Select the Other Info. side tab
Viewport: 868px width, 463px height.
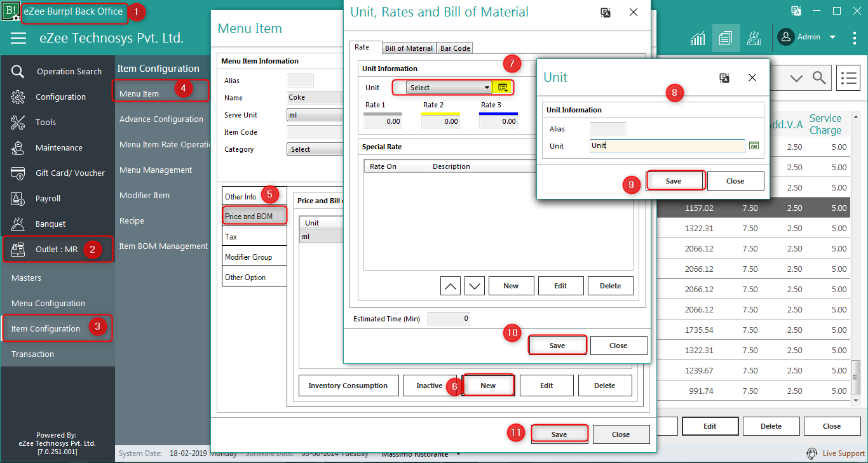(x=254, y=196)
